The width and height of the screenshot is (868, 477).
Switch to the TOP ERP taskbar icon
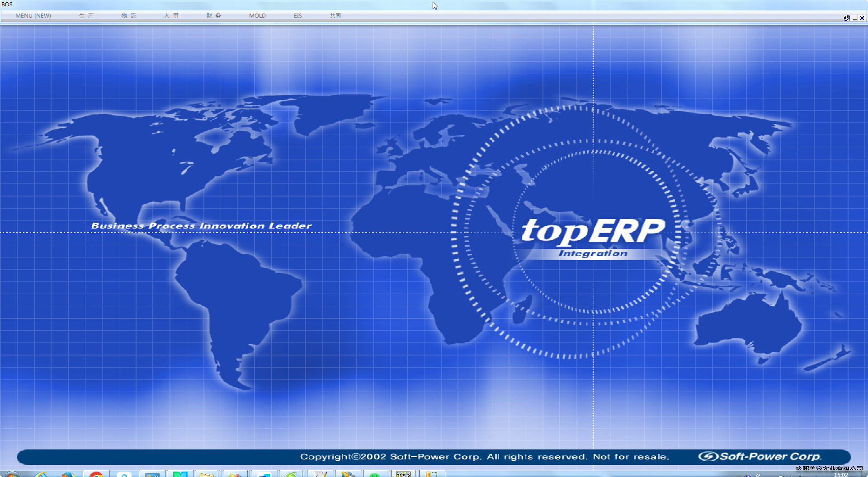pyautogui.click(x=403, y=474)
